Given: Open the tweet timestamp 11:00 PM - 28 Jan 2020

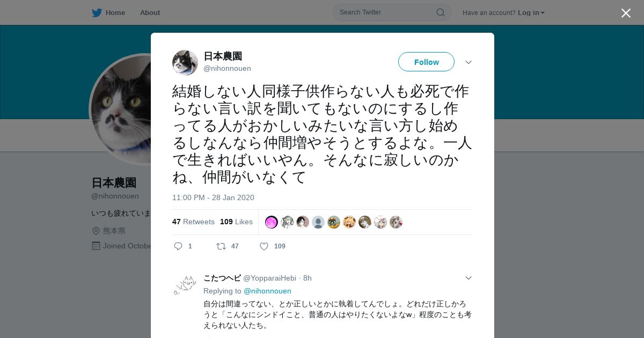Looking at the screenshot, I should [x=213, y=197].
